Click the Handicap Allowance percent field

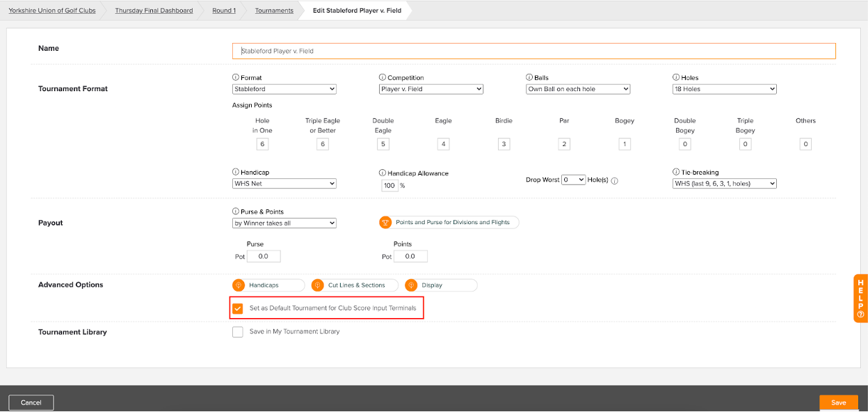pyautogui.click(x=389, y=186)
